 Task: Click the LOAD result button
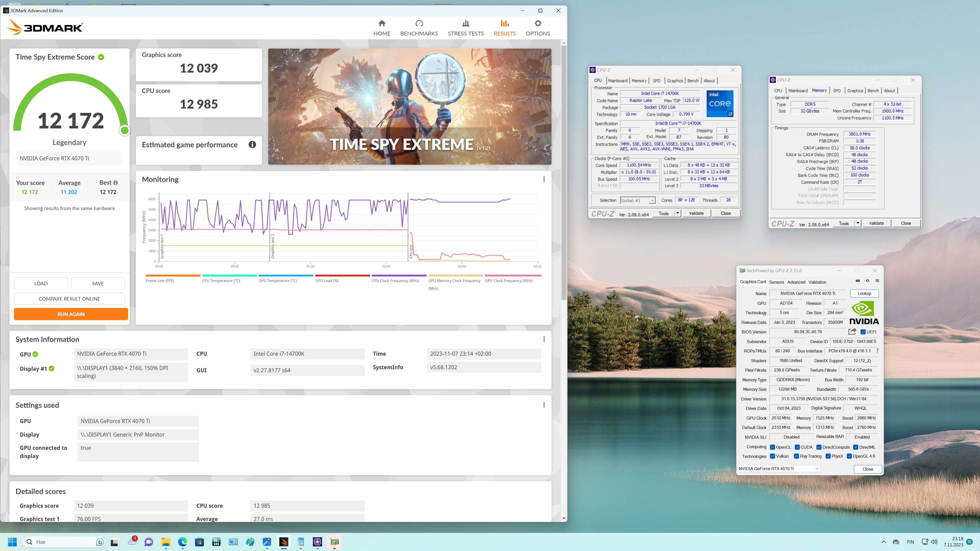[x=41, y=284]
